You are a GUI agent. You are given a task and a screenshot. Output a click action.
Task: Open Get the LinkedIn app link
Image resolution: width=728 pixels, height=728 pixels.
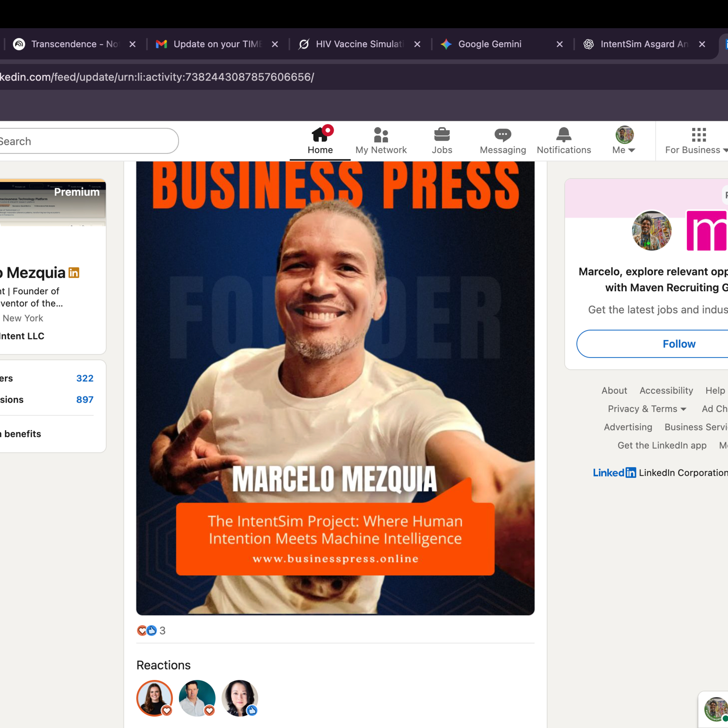tap(662, 445)
